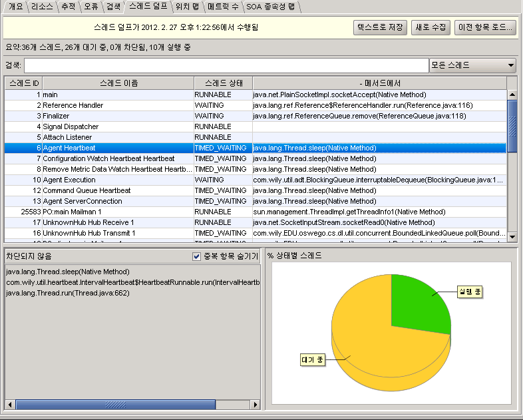Click the thread table scroll-up arrow
Image resolution: width=523 pixels, height=420 pixels.
(x=512, y=95)
